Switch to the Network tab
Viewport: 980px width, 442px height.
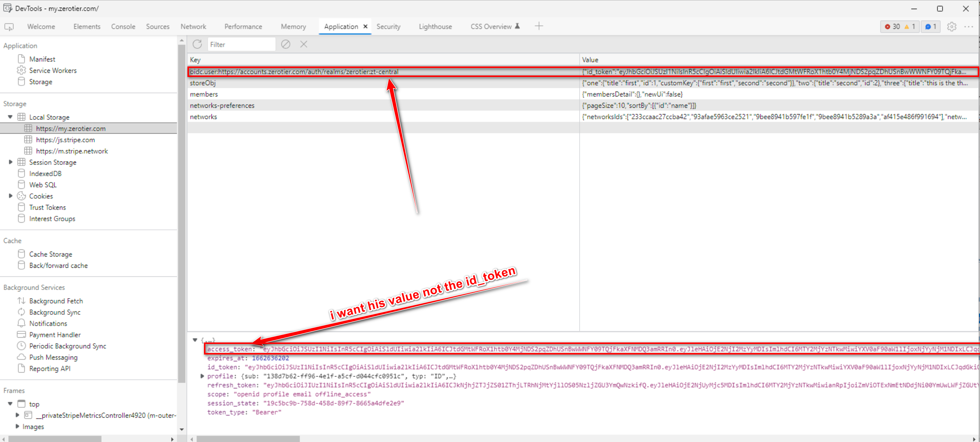click(193, 27)
